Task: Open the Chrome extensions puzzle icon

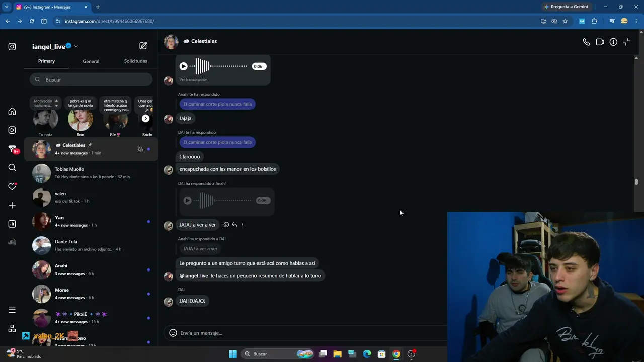Action: [x=594, y=21]
